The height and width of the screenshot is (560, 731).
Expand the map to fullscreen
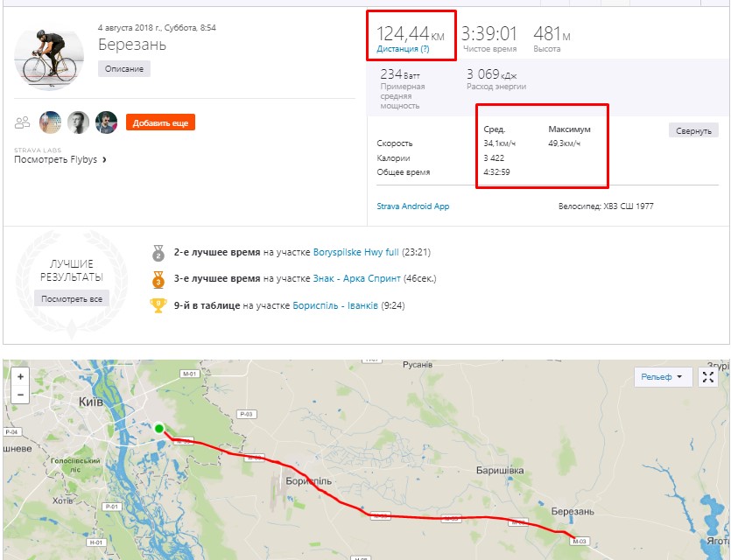coord(709,377)
